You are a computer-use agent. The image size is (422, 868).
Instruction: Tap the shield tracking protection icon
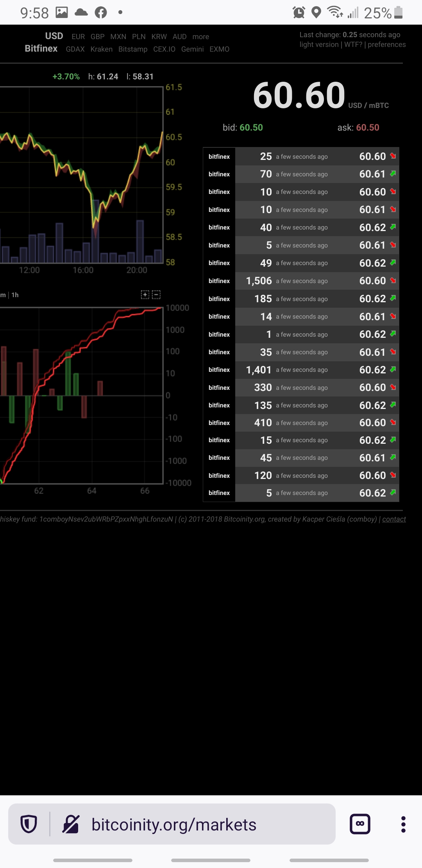(29, 824)
